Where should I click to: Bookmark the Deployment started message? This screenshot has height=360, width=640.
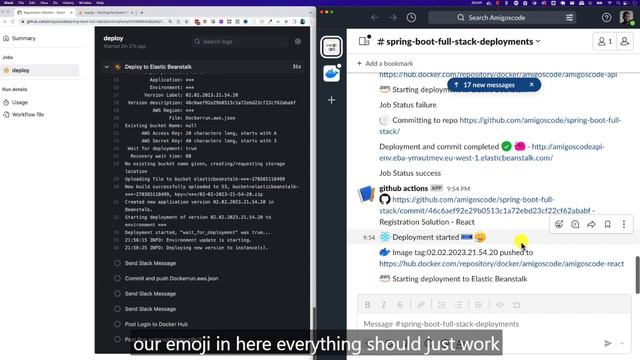point(607,224)
